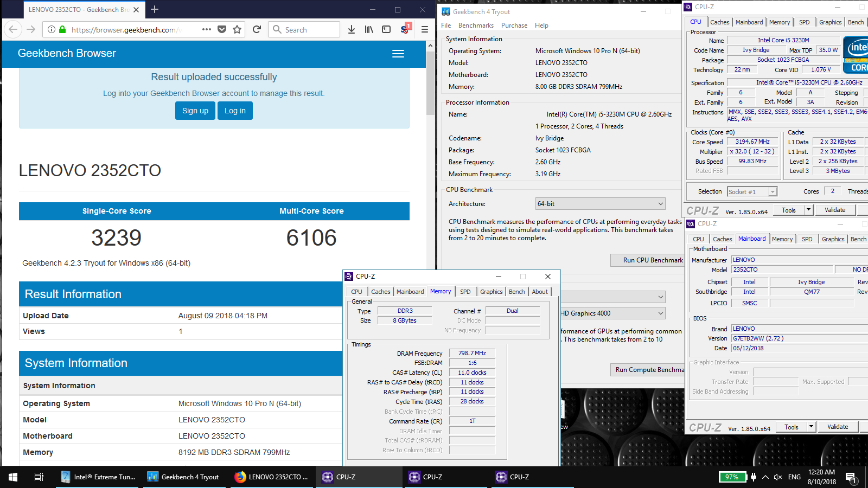Click the 97% battery indicator in tray
The height and width of the screenshot is (488, 868).
click(732, 477)
